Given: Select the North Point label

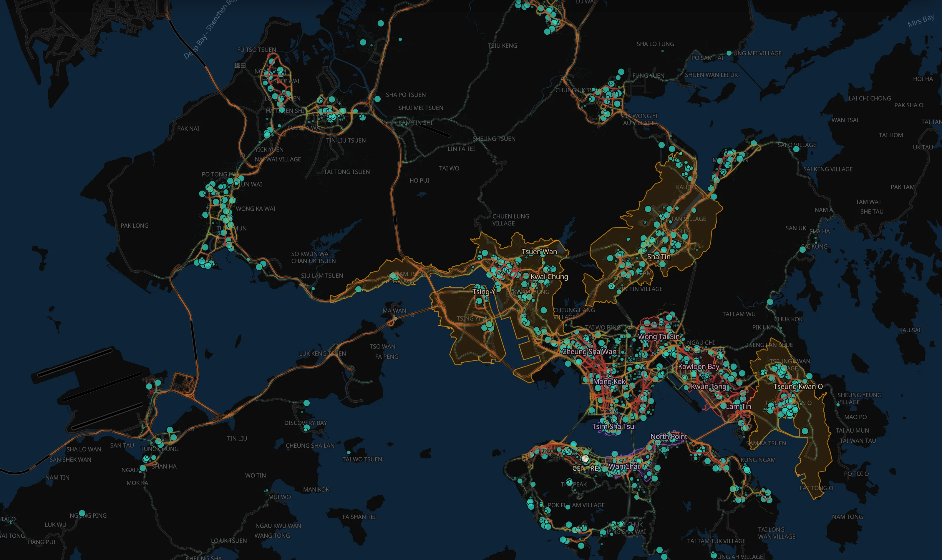Looking at the screenshot, I should pos(669,436).
